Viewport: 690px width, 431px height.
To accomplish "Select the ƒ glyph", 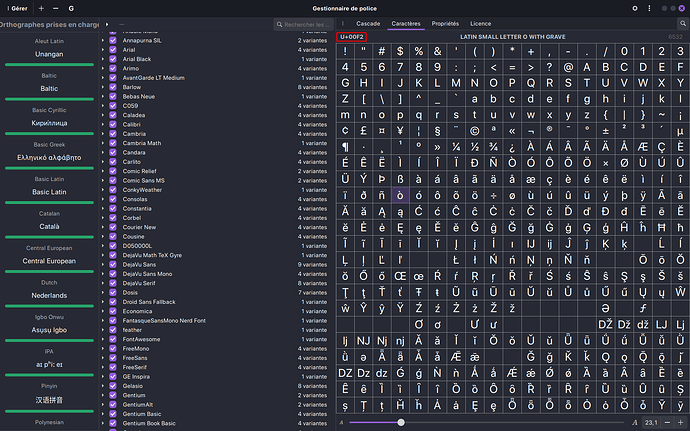I will 642,308.
